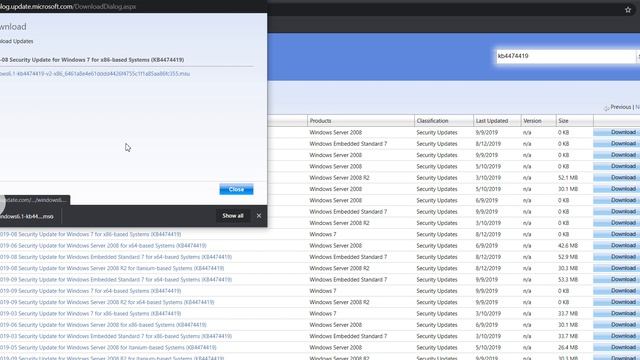This screenshot has height=360, width=640.
Task: Open 2019-09 Server 2008 R2 x64-based Systems link
Action: (107, 302)
